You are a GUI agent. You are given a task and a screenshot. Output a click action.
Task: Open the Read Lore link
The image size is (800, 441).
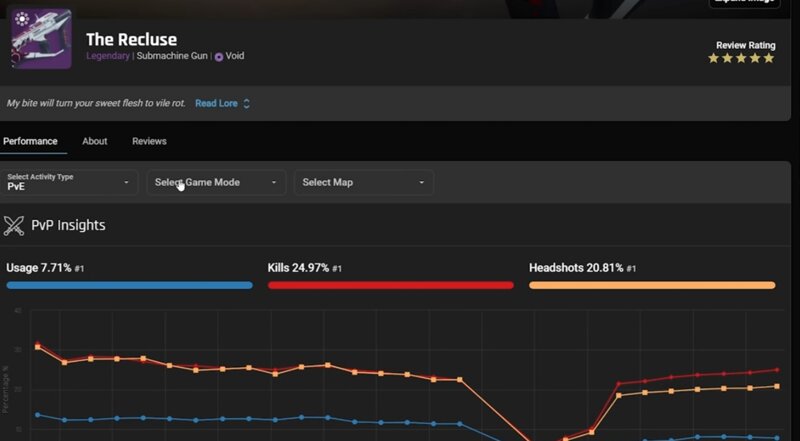click(x=216, y=104)
